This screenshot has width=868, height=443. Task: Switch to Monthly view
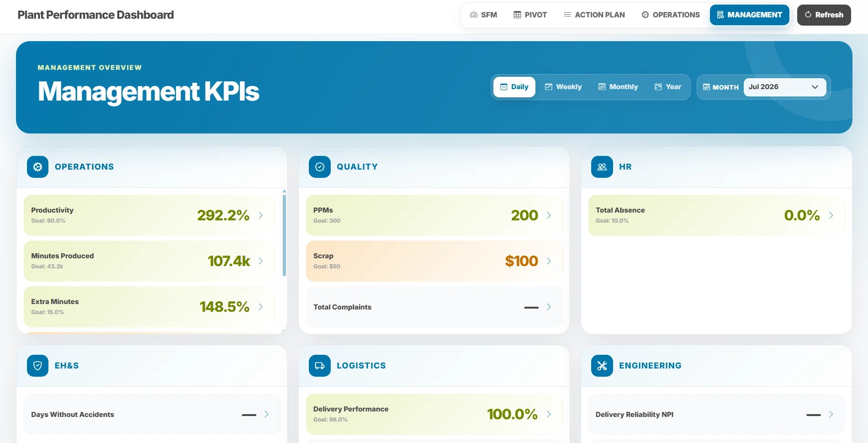618,87
